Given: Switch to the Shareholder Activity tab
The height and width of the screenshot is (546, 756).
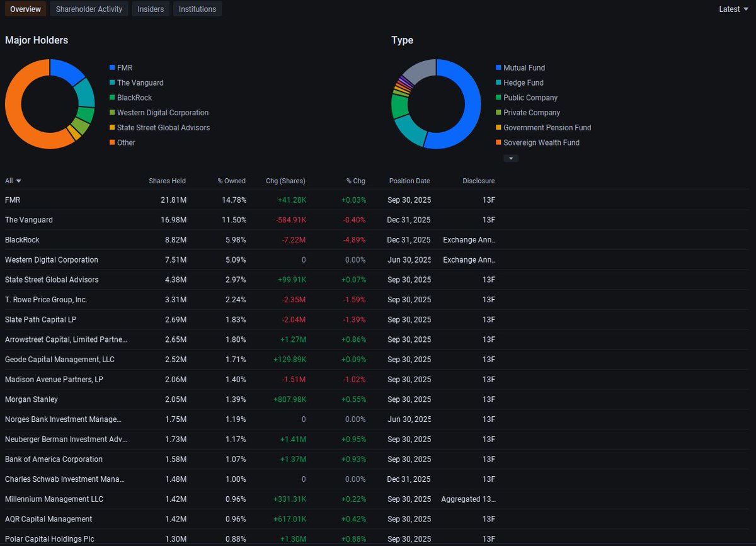Looking at the screenshot, I should pyautogui.click(x=89, y=9).
